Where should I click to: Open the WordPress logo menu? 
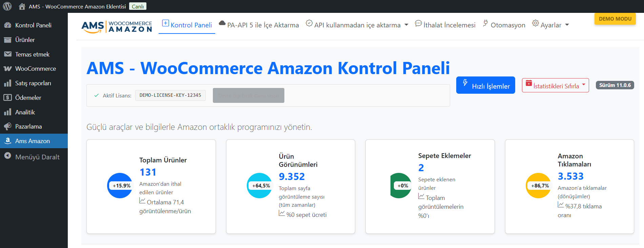point(7,6)
